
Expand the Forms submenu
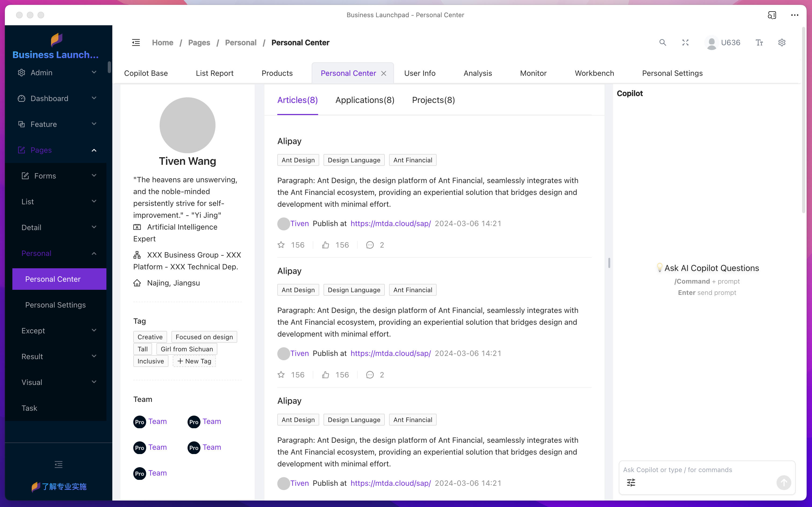click(59, 176)
